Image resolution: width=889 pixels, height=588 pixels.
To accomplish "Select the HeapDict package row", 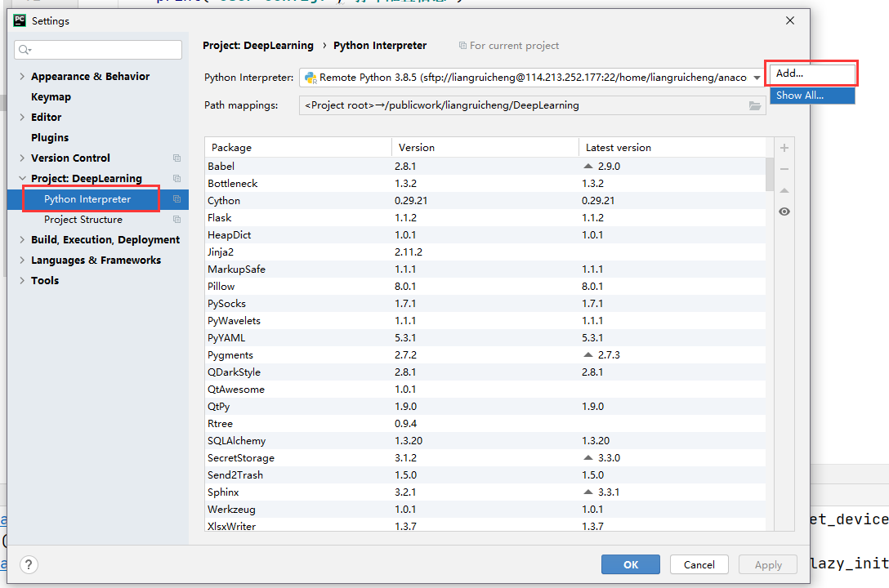I will pos(485,234).
